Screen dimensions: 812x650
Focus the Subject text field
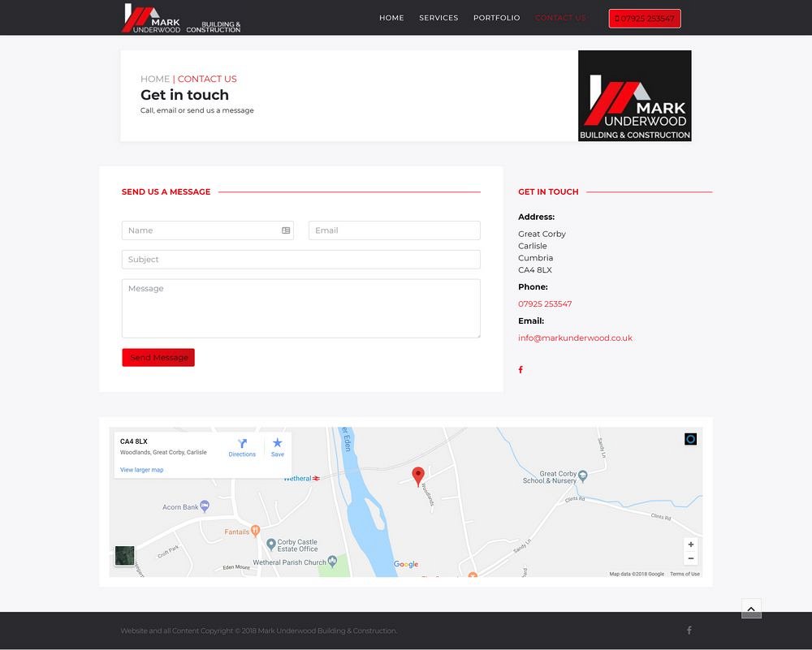pos(300,260)
